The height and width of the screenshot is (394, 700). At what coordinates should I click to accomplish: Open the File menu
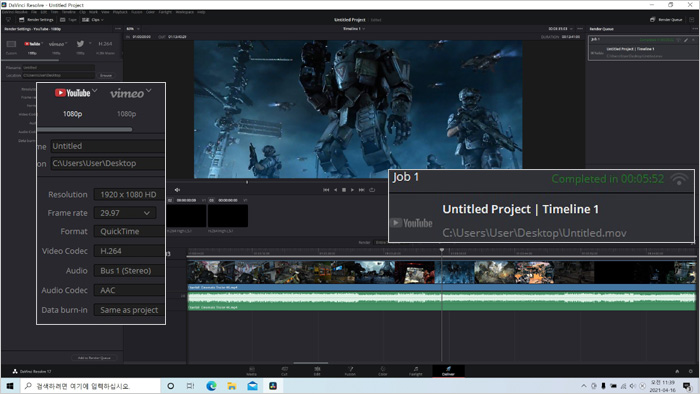34,12
